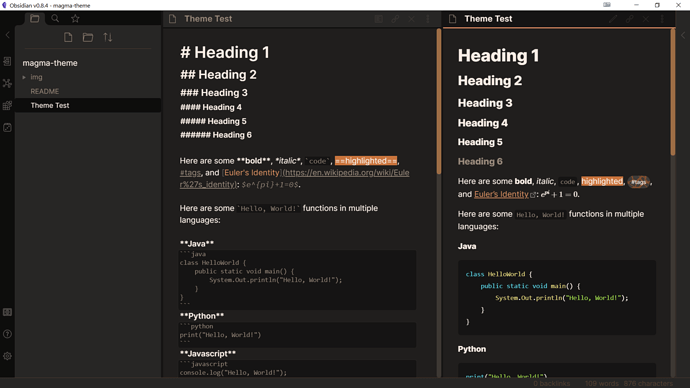Open the starred notes tab
Image resolution: width=690 pixels, height=388 pixels.
tap(75, 18)
